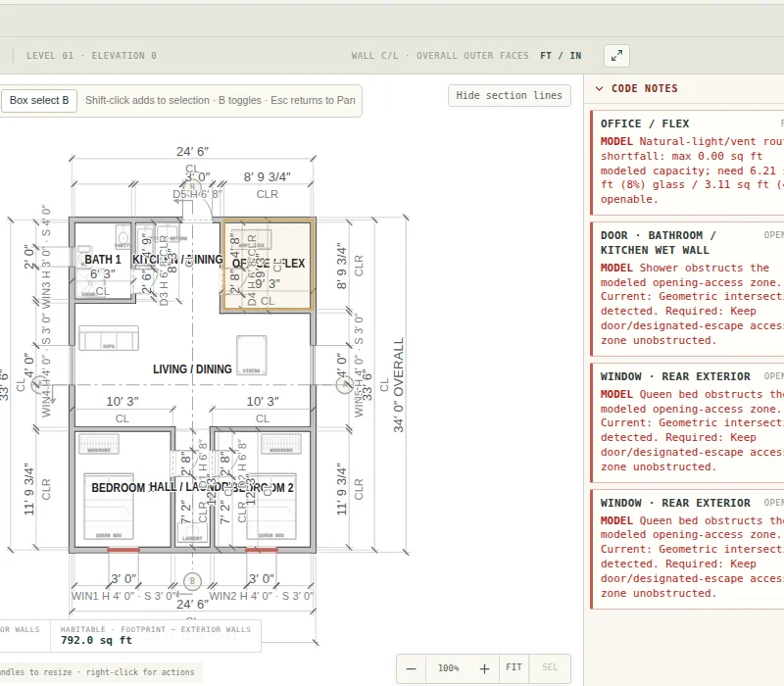Image resolution: width=784 pixels, height=686 pixels.
Task: Click the 100% zoom level display
Action: click(x=448, y=668)
